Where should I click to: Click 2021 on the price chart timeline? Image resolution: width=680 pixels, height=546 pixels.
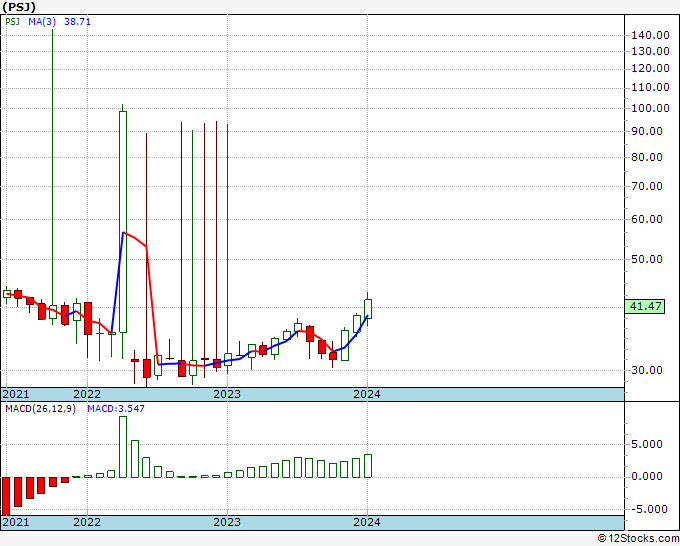(x=16, y=394)
